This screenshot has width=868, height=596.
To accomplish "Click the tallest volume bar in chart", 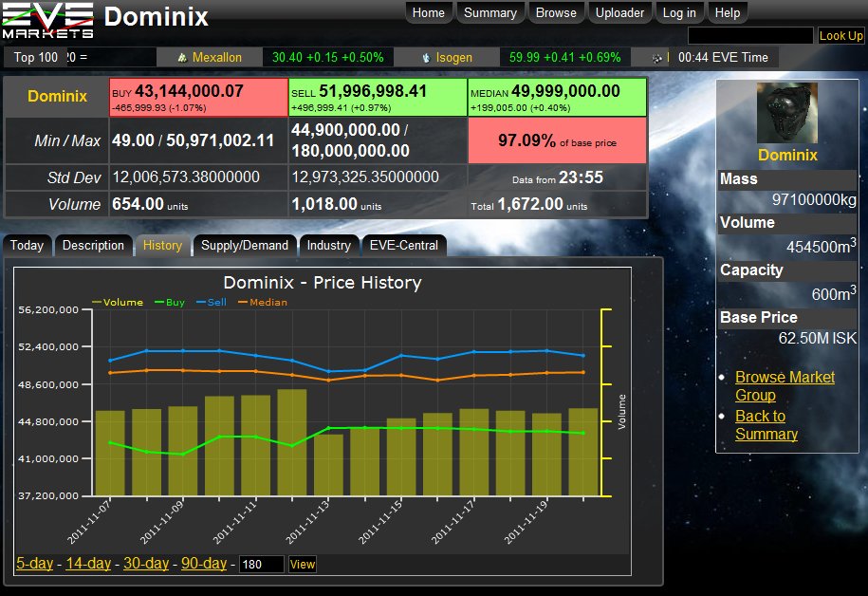I will tap(292, 442).
